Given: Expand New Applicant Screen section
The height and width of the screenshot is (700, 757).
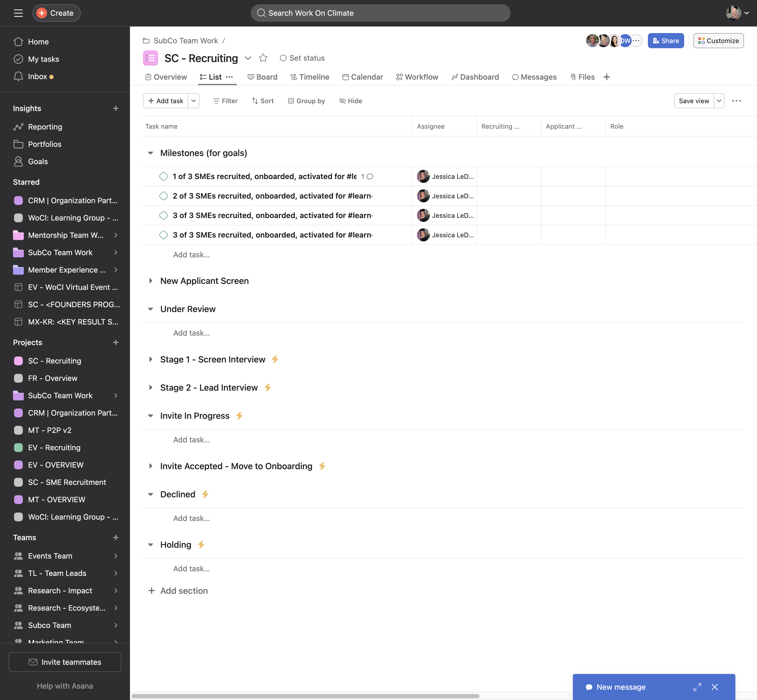Looking at the screenshot, I should tap(151, 281).
